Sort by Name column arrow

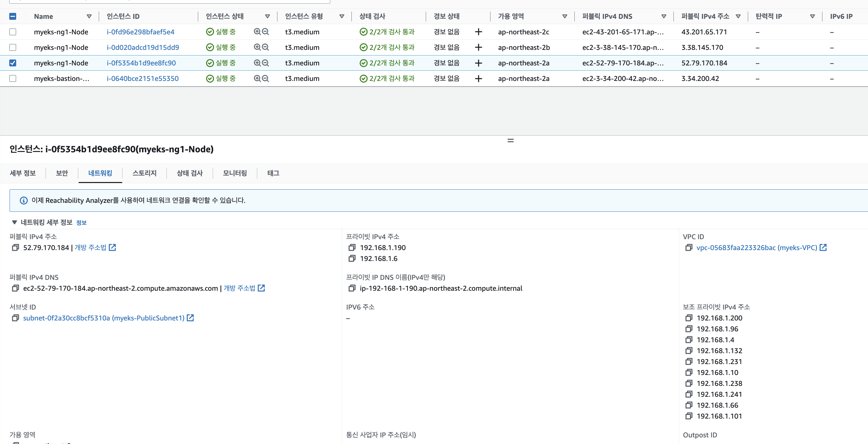pyautogui.click(x=89, y=17)
